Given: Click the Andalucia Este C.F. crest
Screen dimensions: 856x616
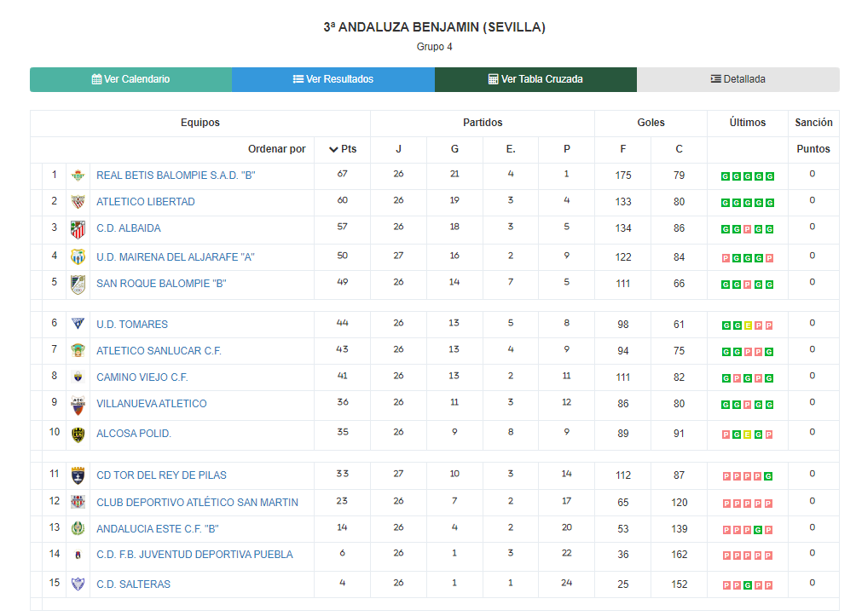Looking at the screenshot, I should 78,529.
